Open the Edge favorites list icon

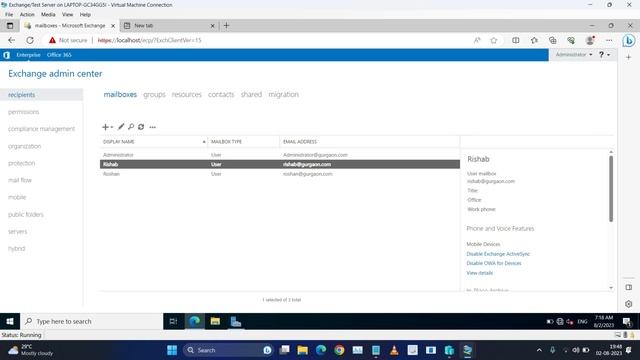[x=534, y=40]
